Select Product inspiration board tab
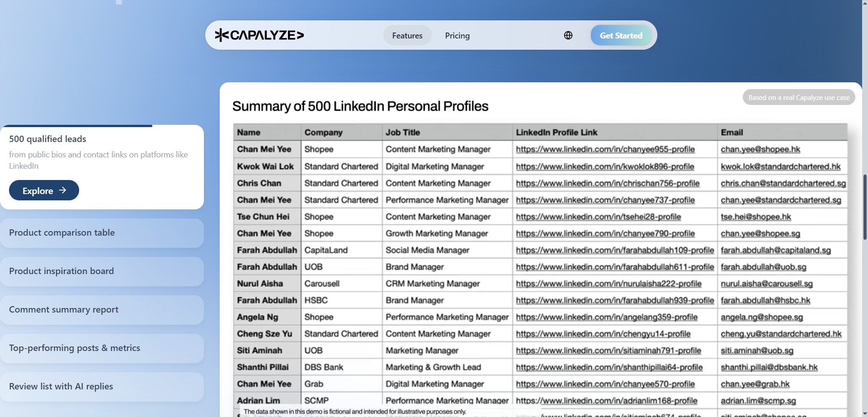 [102, 271]
